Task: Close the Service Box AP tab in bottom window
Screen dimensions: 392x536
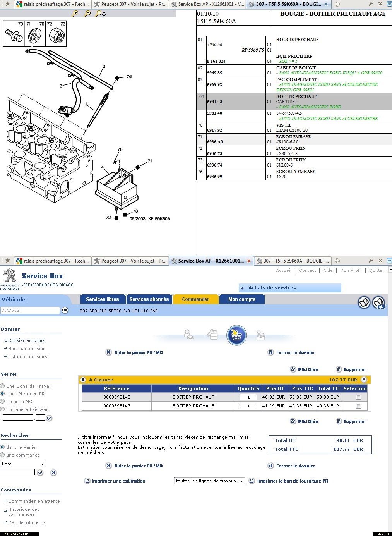Action: (x=249, y=261)
